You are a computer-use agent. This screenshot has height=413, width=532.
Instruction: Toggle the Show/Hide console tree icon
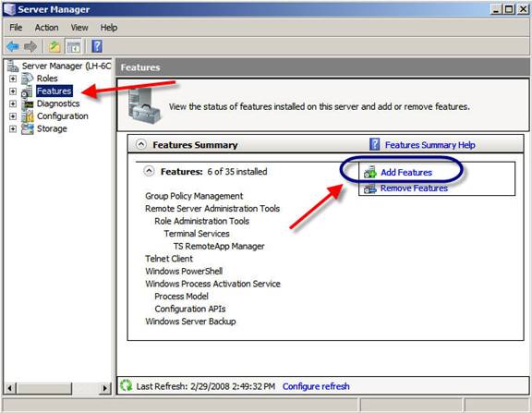coord(74,46)
